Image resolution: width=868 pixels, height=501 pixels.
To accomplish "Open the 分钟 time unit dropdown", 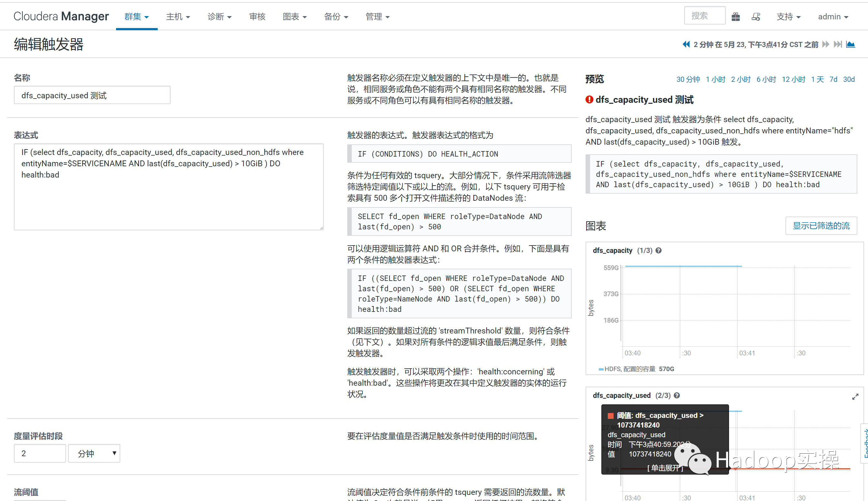I will 94,454.
